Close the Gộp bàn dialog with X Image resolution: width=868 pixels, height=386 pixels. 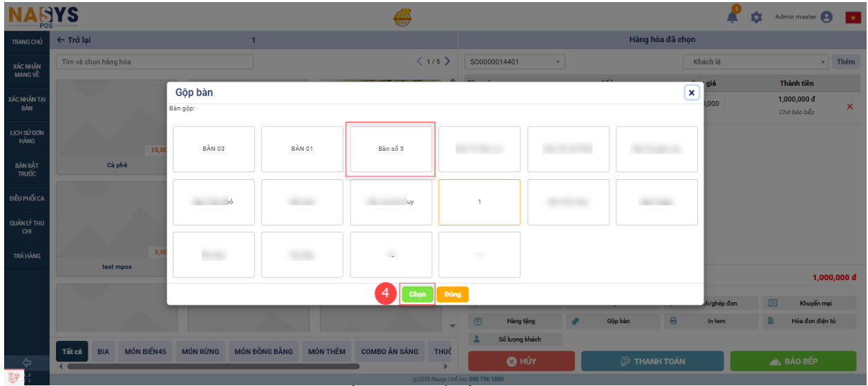pos(691,93)
